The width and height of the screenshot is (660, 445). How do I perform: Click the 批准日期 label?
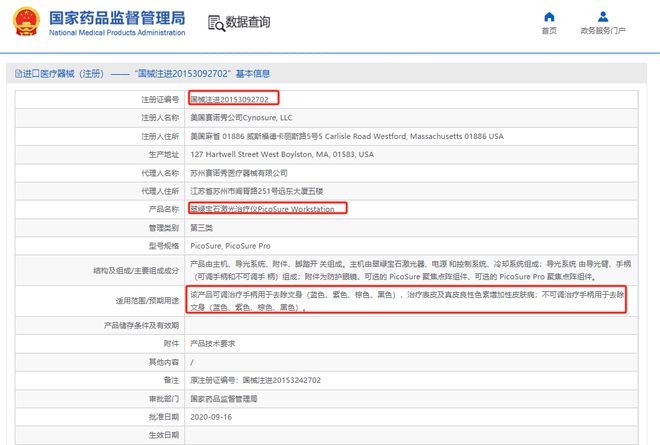(164, 417)
